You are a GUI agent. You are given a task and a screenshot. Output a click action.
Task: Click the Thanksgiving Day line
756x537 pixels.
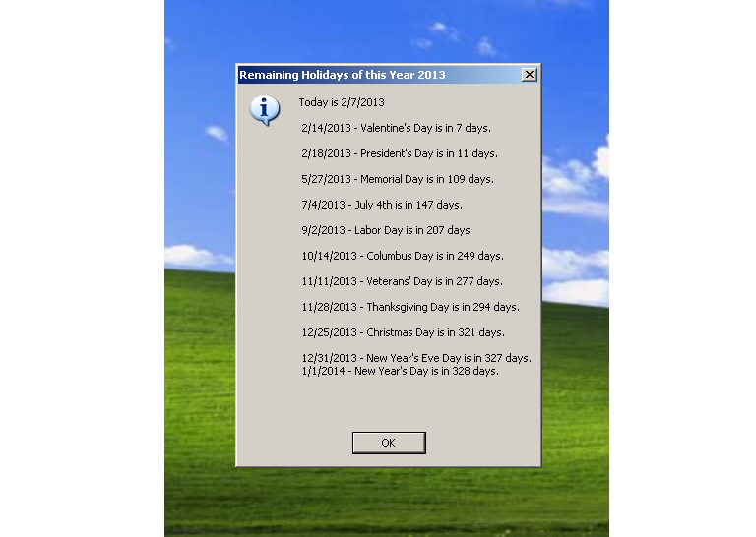(x=410, y=307)
